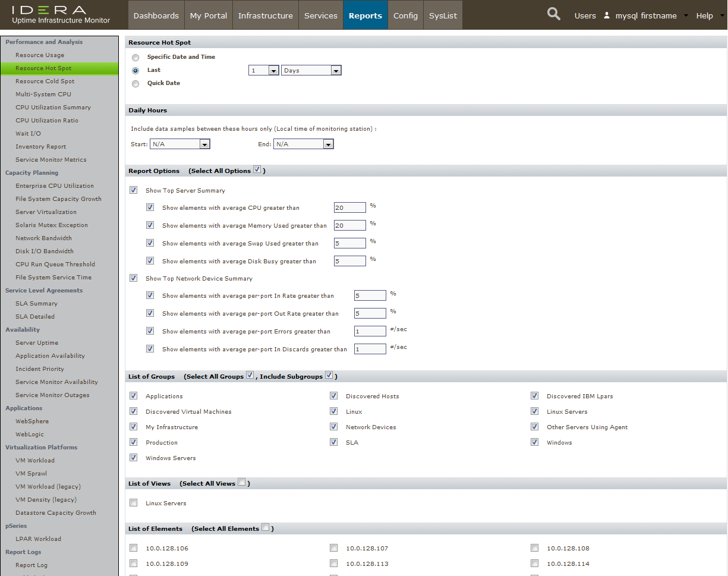
Task: Toggle Show Top Network Device Summary
Action: 133,278
